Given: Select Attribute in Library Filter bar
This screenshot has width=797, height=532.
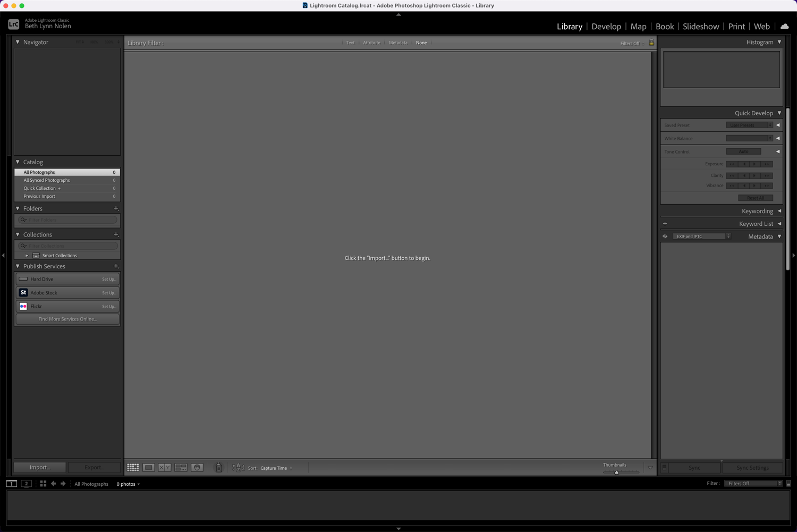Looking at the screenshot, I should (x=371, y=43).
